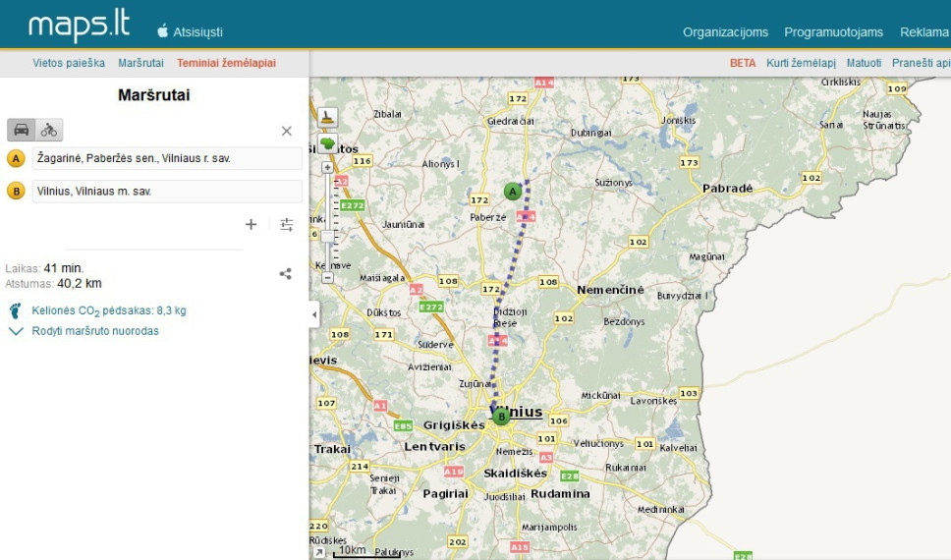This screenshot has width=951, height=560.
Task: Click green marker A on map
Action: click(513, 192)
